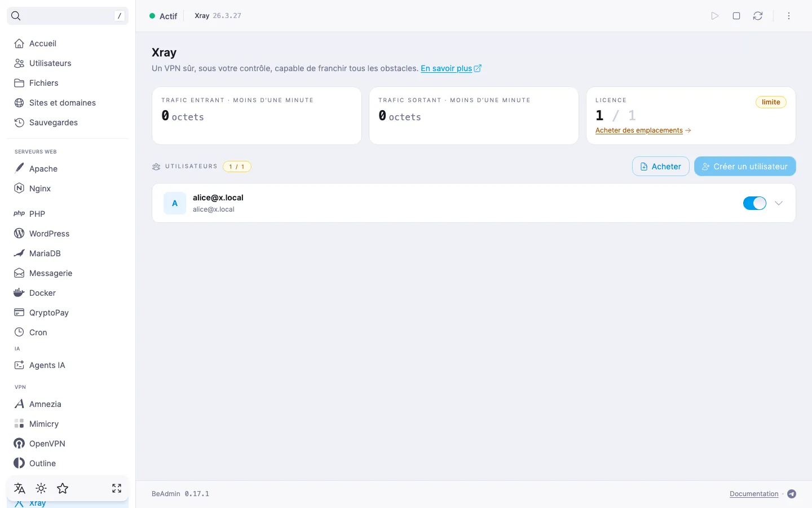Viewport: 812px width, 508px height.
Task: Click the Utilisateurs 1 / 1 count badge
Action: click(237, 167)
